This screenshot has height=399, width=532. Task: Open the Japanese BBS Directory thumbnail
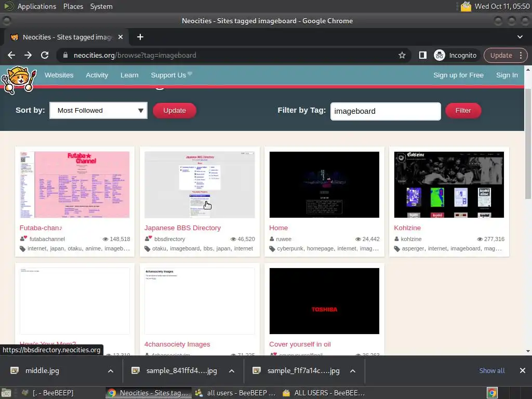[x=199, y=184]
